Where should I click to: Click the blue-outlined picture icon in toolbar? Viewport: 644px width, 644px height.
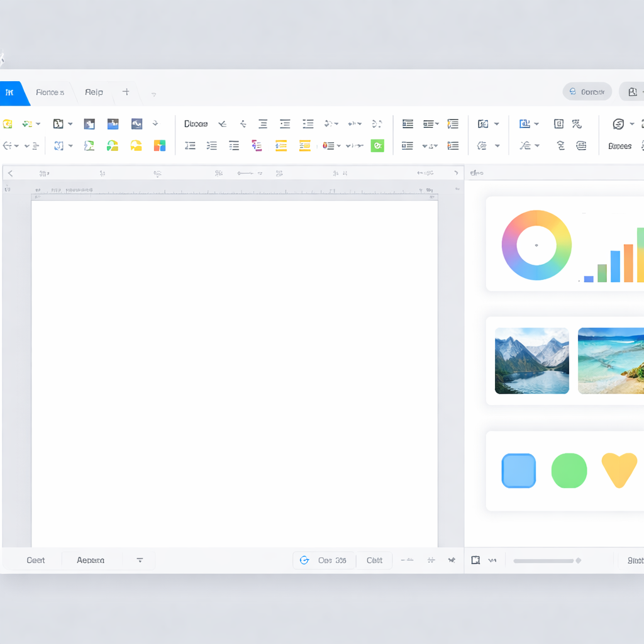(x=525, y=124)
